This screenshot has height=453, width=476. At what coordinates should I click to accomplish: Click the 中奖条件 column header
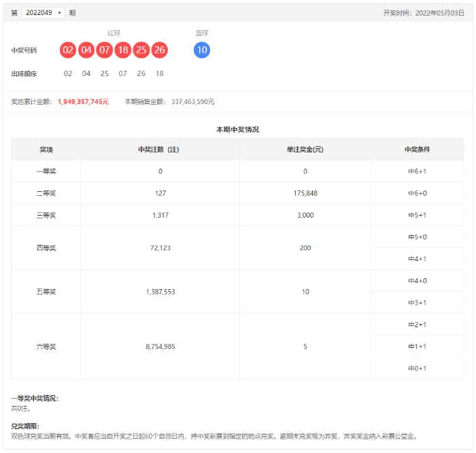pos(417,150)
